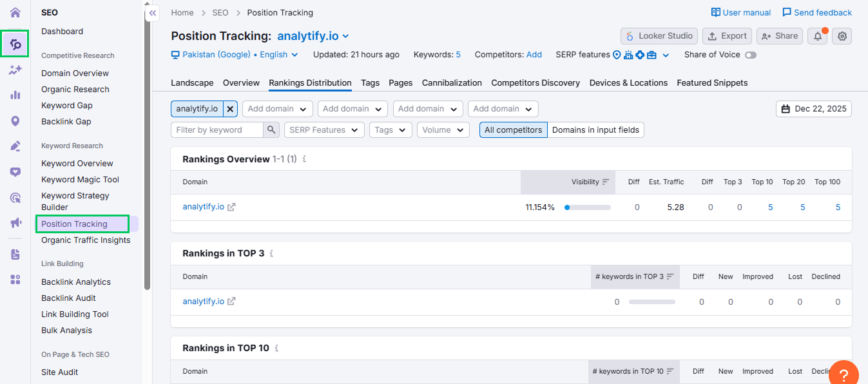This screenshot has height=384, width=868.
Task: Click the Export button
Action: click(727, 36)
